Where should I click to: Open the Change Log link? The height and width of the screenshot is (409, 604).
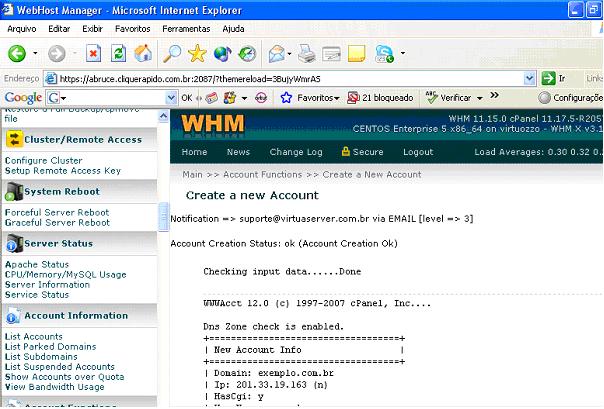(x=296, y=152)
